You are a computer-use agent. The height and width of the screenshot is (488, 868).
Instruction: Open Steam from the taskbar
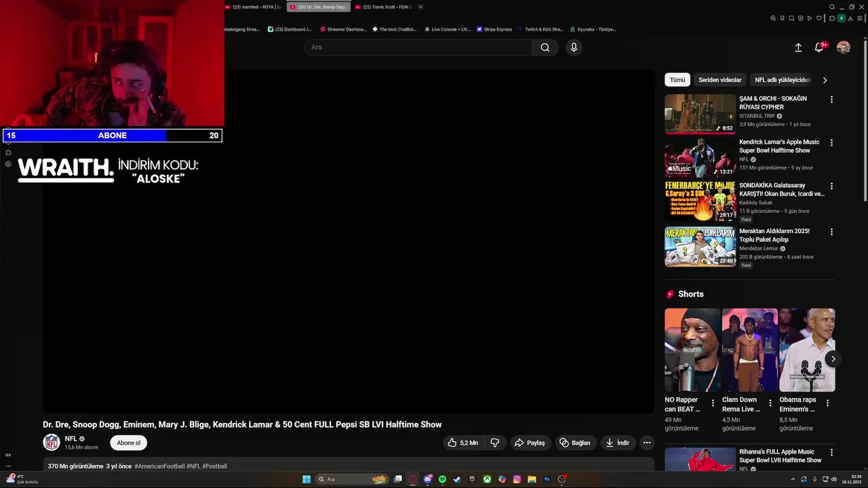457,479
